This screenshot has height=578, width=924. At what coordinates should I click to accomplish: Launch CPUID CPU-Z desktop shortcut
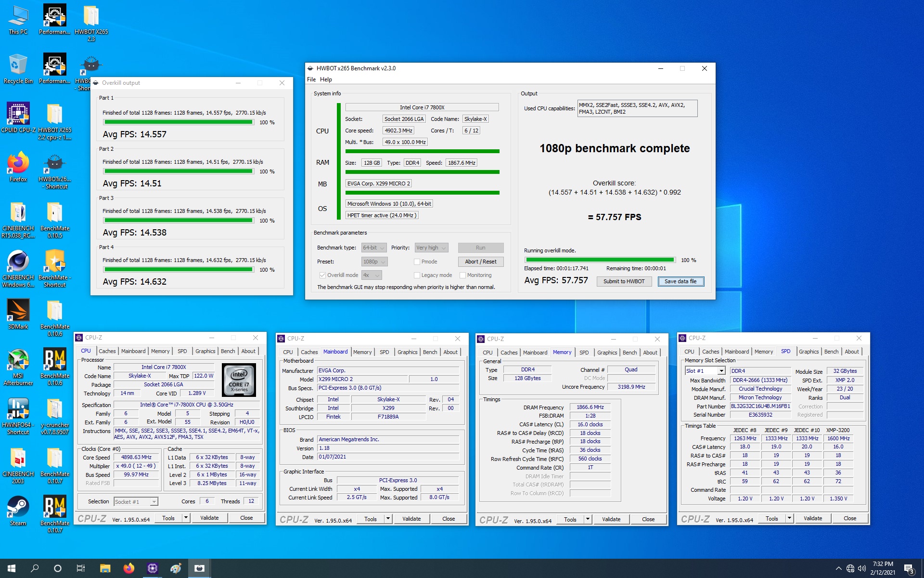18,118
